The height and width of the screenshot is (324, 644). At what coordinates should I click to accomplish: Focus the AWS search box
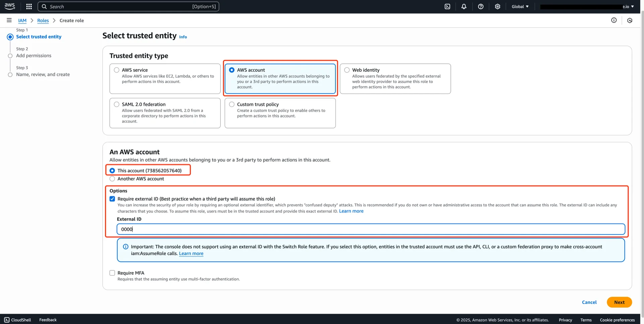128,6
